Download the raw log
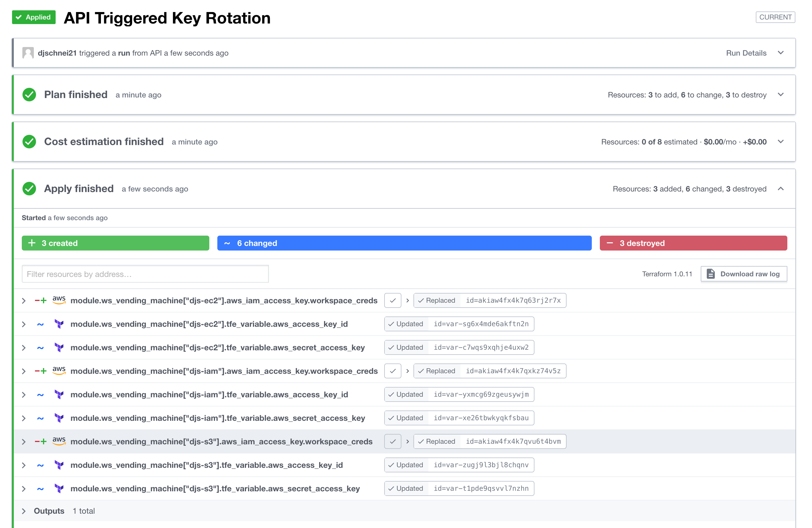 point(744,274)
